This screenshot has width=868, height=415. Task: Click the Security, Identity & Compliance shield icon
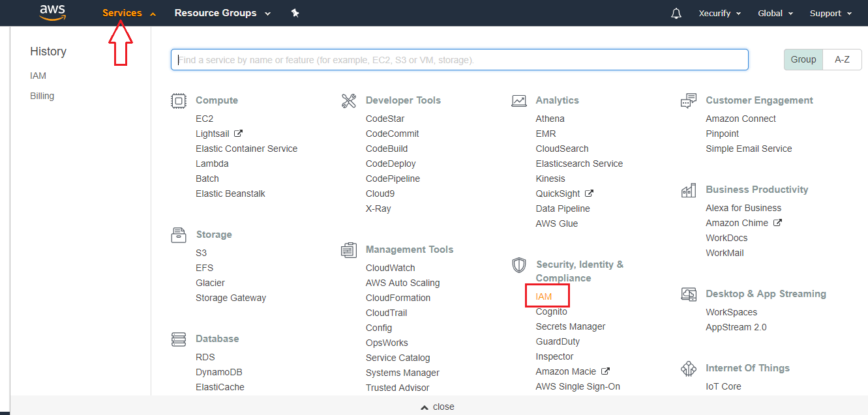(x=518, y=265)
